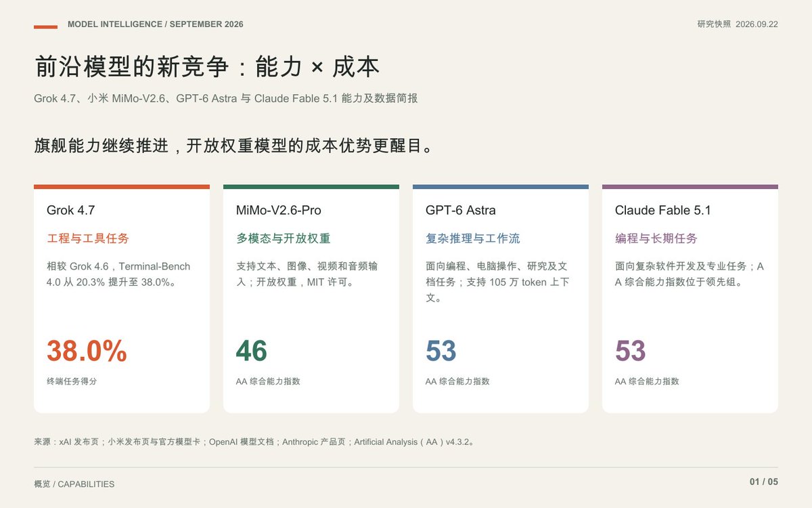The width and height of the screenshot is (812, 508).
Task: Select the green "多模态与开放权重" subheading
Action: (284, 238)
